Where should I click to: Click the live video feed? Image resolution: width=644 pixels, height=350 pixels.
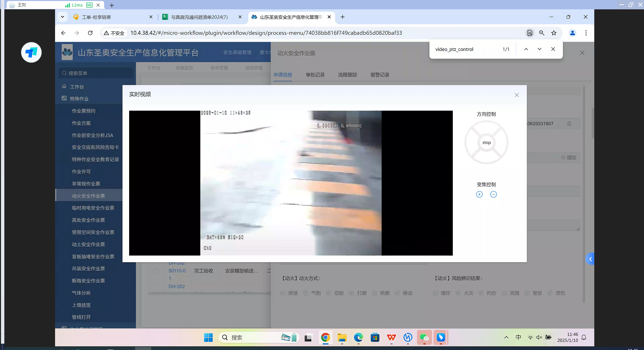click(291, 183)
